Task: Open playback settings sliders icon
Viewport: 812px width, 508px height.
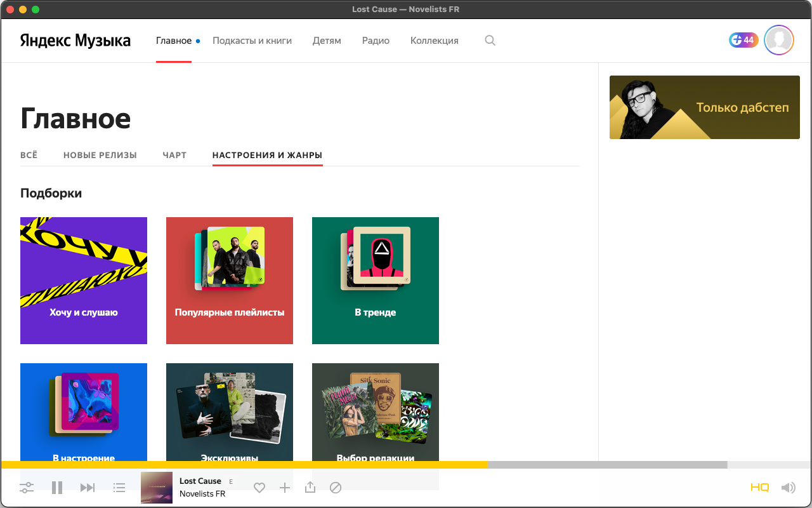Action: coord(27,488)
